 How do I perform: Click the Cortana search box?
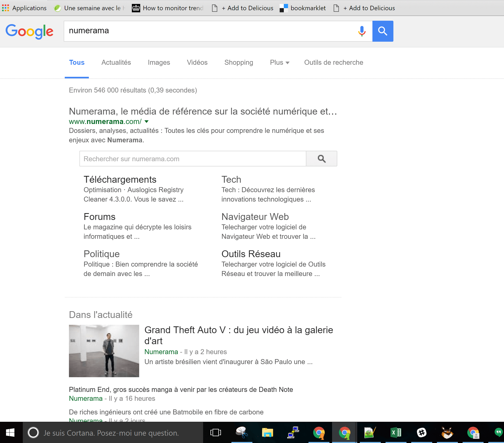(113, 433)
